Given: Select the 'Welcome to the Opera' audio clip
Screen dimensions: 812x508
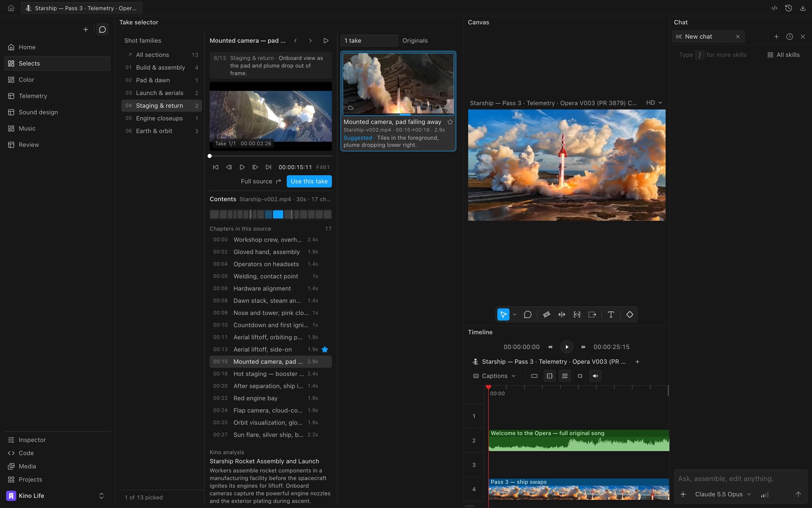Looking at the screenshot, I should (579, 440).
